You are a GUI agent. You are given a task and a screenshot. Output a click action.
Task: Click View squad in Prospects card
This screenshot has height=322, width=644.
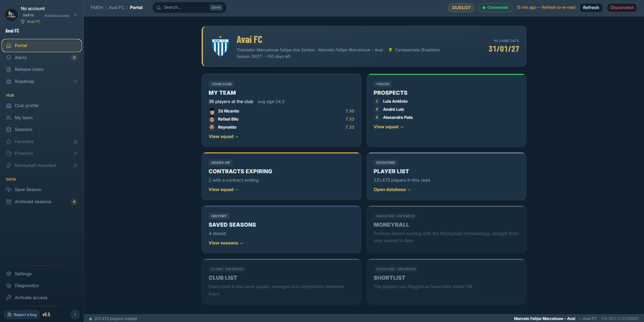(388, 127)
